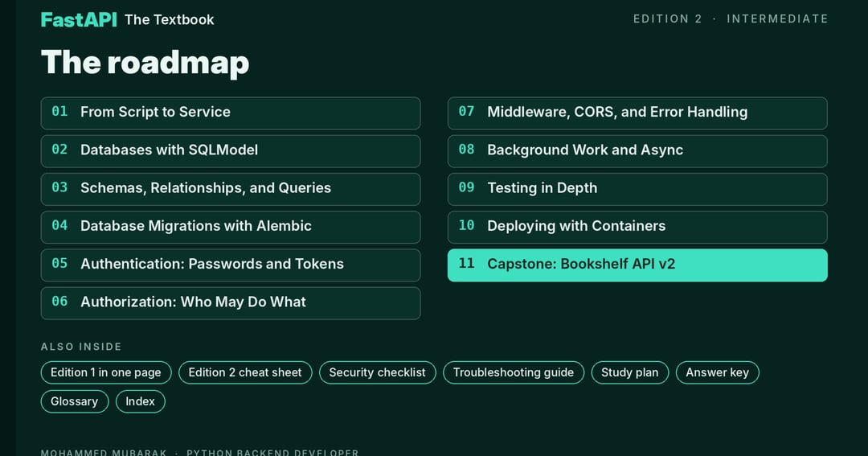Open the Answer key pill
Image resolution: width=868 pixels, height=456 pixels.
click(718, 372)
